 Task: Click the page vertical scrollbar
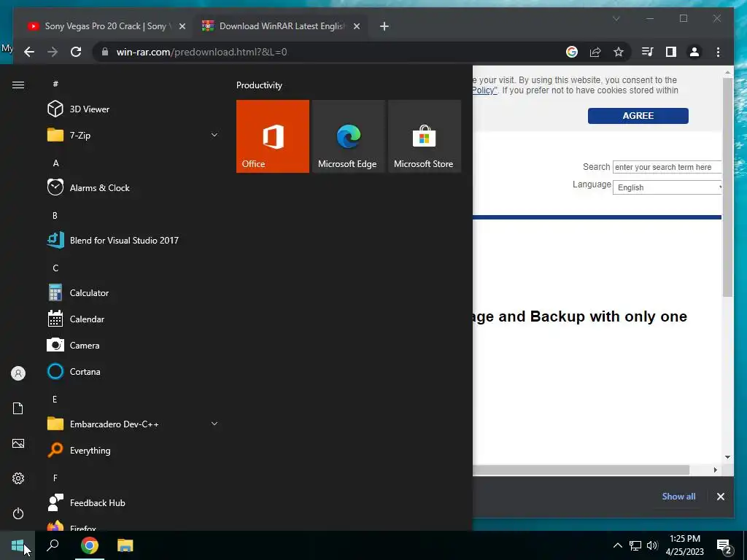[x=727, y=188]
